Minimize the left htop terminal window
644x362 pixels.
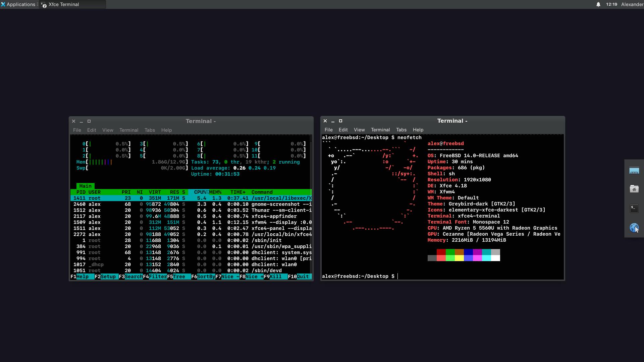[x=81, y=121]
